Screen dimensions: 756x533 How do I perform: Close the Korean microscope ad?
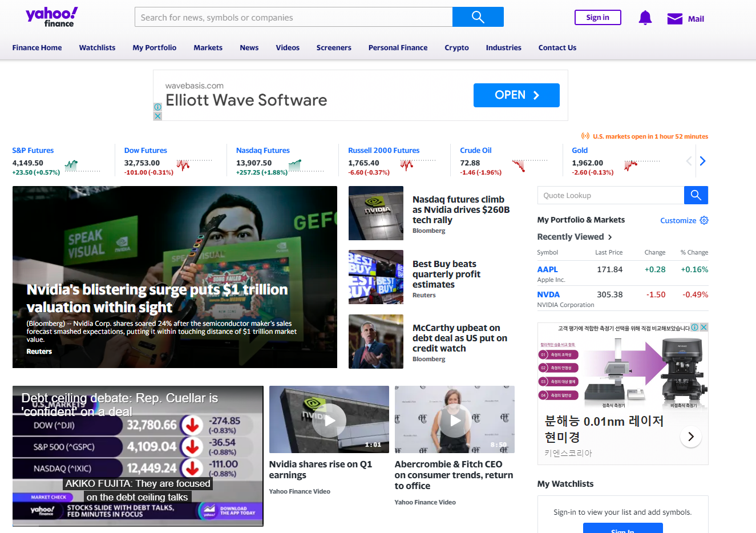tap(704, 327)
